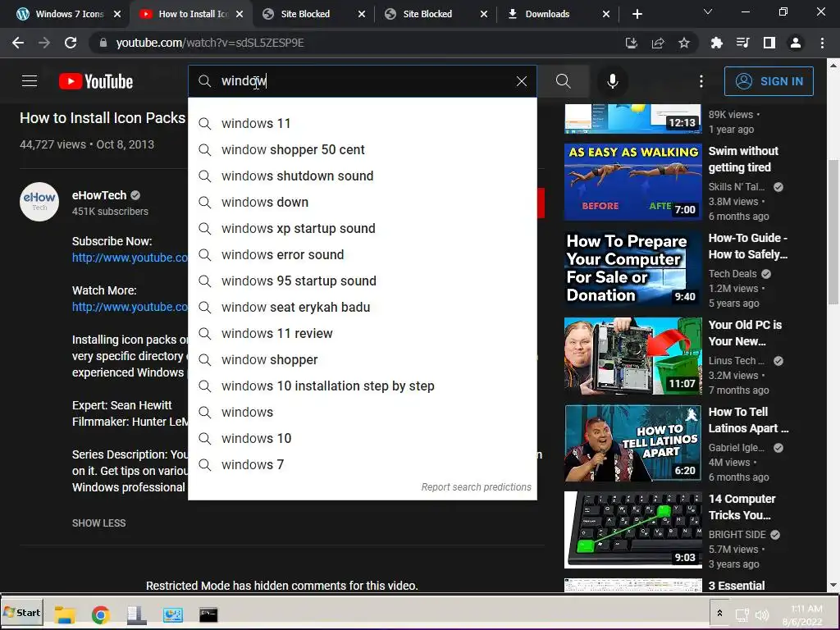Open a new browser tab

pyautogui.click(x=637, y=14)
